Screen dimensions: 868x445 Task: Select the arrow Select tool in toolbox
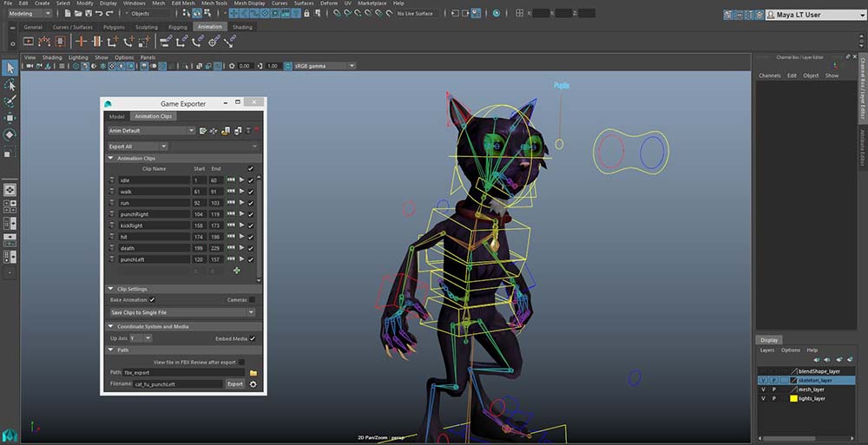(10, 68)
